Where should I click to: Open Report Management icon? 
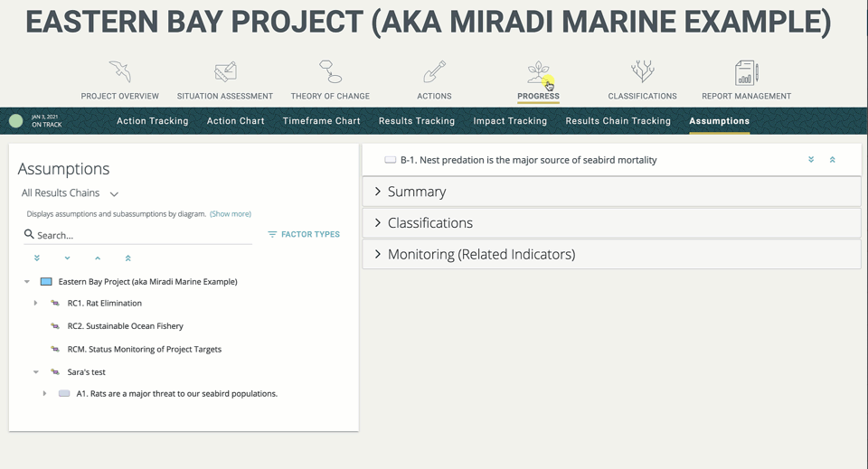[746, 72]
